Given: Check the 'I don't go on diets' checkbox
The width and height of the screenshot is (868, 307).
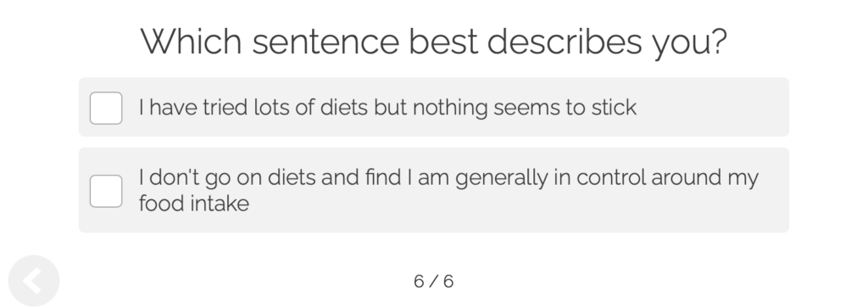Looking at the screenshot, I should point(106,191).
